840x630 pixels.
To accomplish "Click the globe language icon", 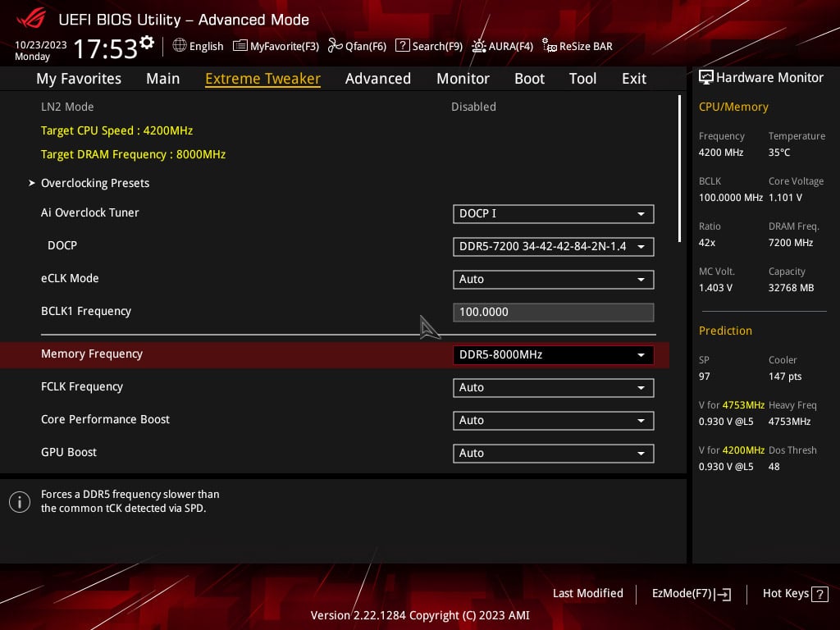I will (x=180, y=46).
